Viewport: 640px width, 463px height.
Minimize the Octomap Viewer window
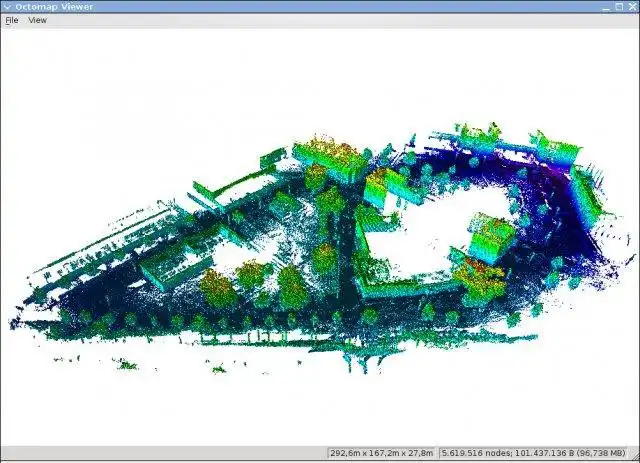click(x=607, y=7)
